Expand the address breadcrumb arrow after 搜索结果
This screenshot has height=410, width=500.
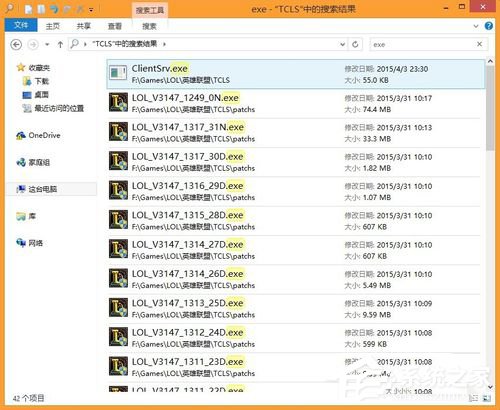coord(164,44)
